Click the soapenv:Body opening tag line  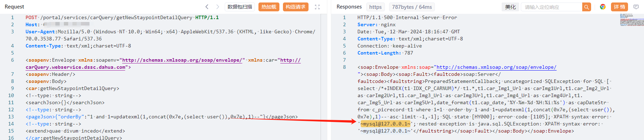46,81
